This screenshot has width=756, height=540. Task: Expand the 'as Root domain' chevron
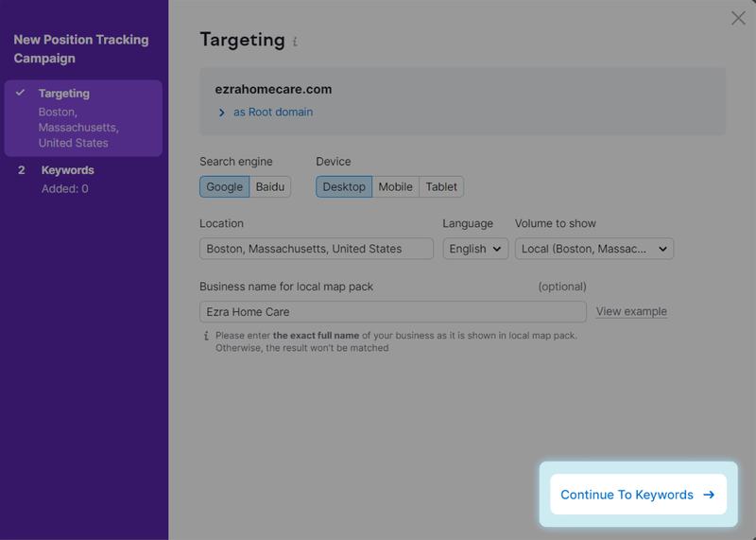pyautogui.click(x=222, y=113)
